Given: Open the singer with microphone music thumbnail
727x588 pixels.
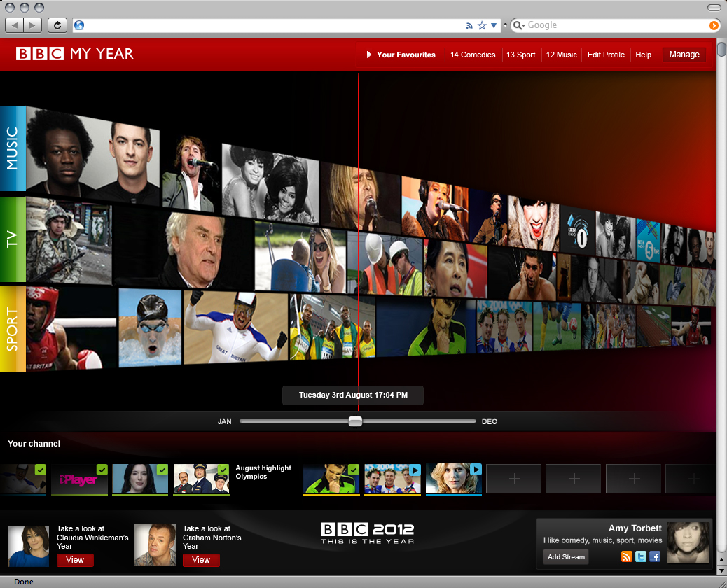Looking at the screenshot, I should [191, 174].
